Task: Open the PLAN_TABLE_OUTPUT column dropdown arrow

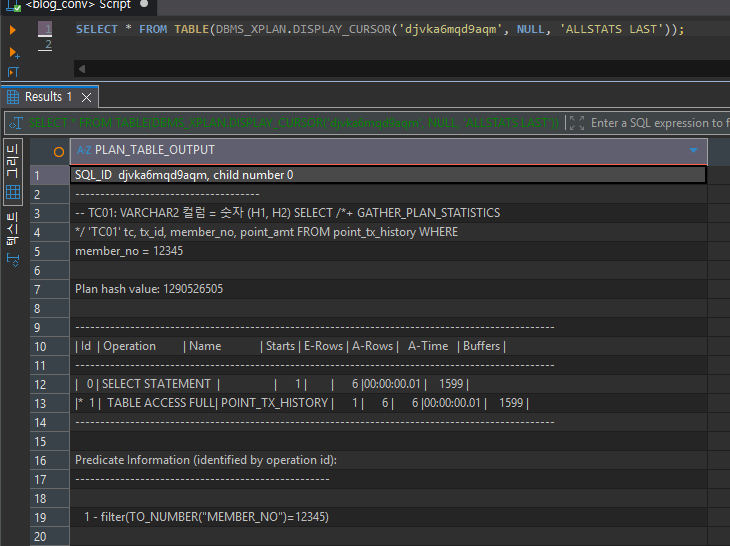Action: tap(693, 150)
